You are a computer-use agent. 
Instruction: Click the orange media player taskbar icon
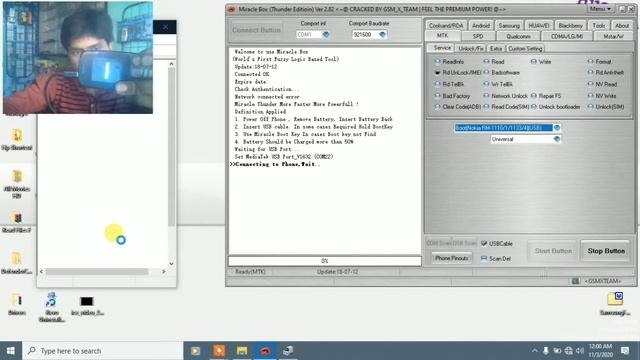click(219, 351)
